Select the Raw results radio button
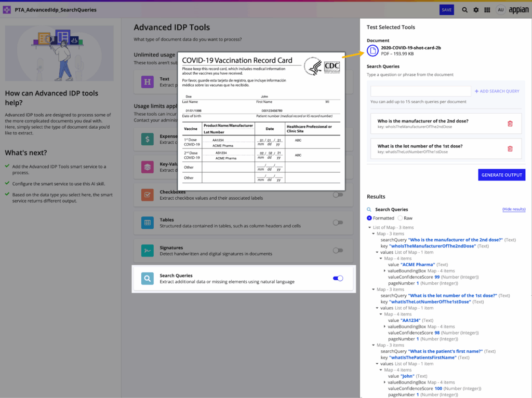532x398 pixels. click(400, 218)
